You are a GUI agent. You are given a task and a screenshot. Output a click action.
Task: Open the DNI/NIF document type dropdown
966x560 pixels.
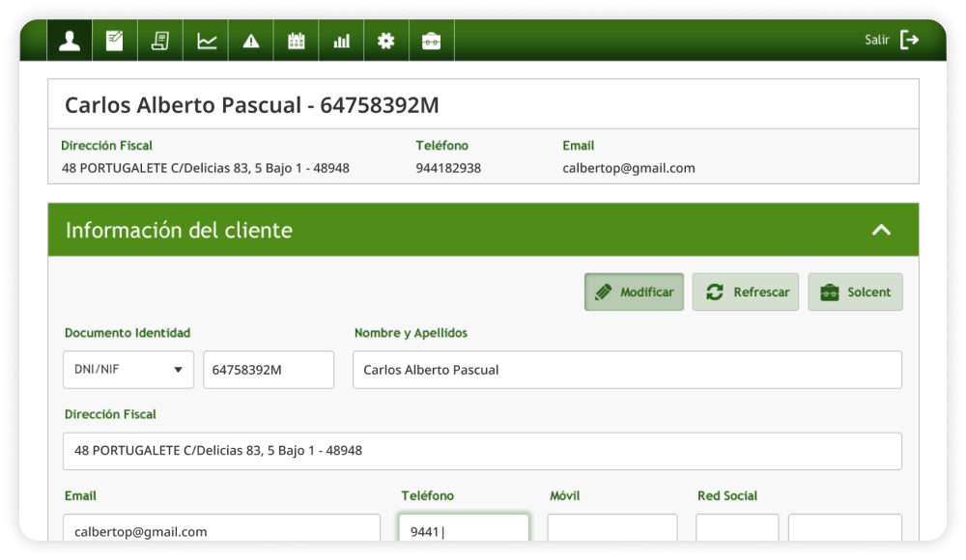pyautogui.click(x=128, y=370)
